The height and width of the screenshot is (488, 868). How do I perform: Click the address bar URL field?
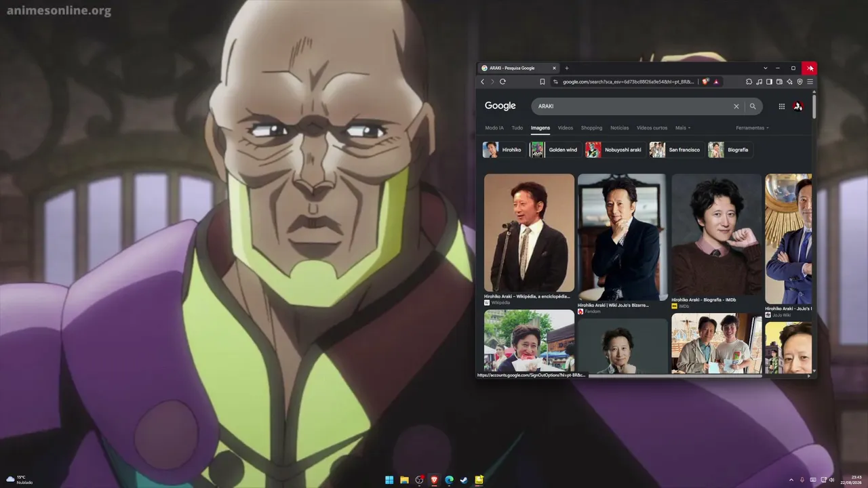click(x=629, y=81)
